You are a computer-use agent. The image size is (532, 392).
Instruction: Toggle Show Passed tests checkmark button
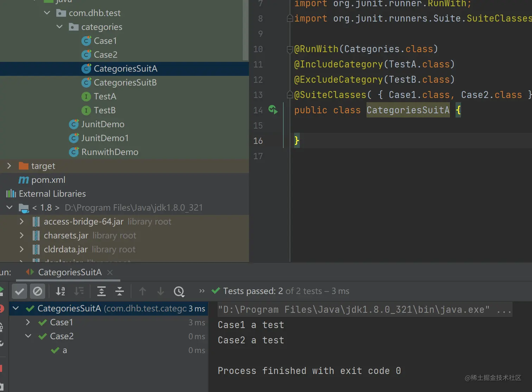tap(19, 291)
